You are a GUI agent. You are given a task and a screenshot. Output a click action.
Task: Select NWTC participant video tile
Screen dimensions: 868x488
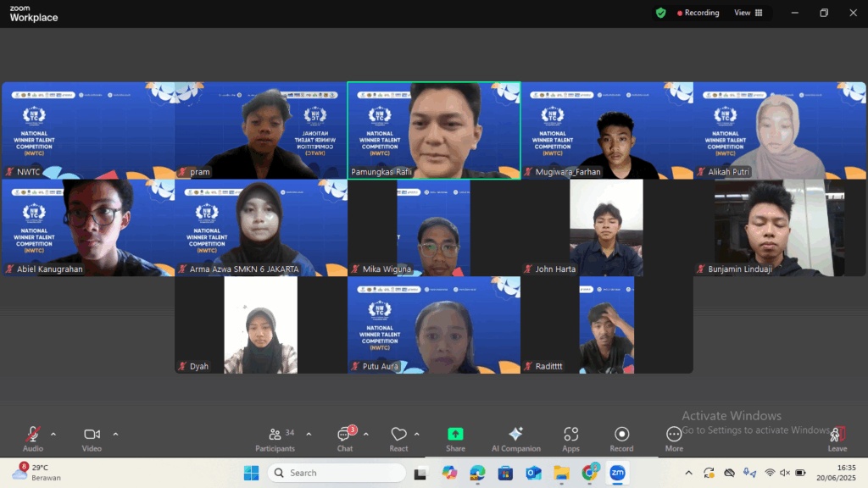(x=88, y=130)
